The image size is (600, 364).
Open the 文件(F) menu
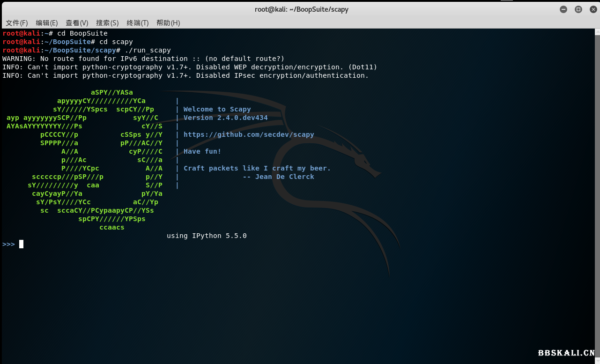pos(16,22)
